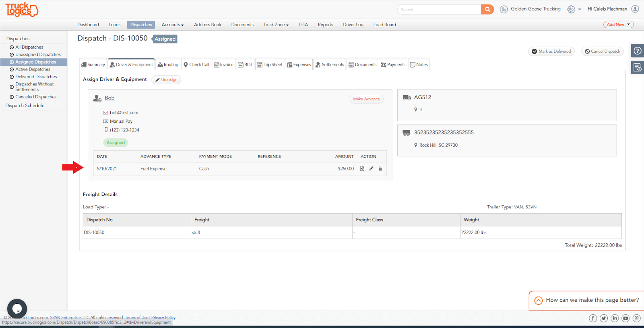
Task: Open Truck Zone dropdown menu
Action: point(276,25)
